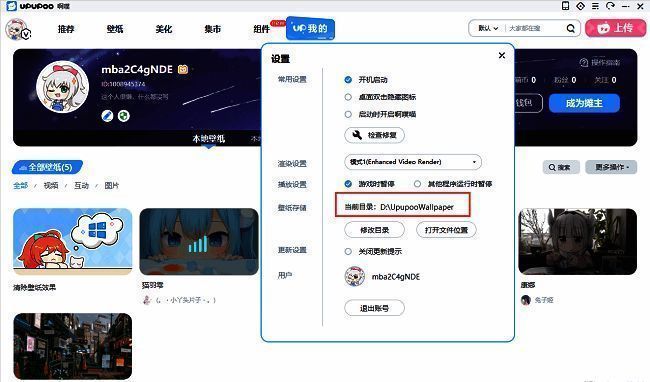This screenshot has height=382, width=650.
Task: Open the 壁纸 tab
Action: [x=115, y=29]
